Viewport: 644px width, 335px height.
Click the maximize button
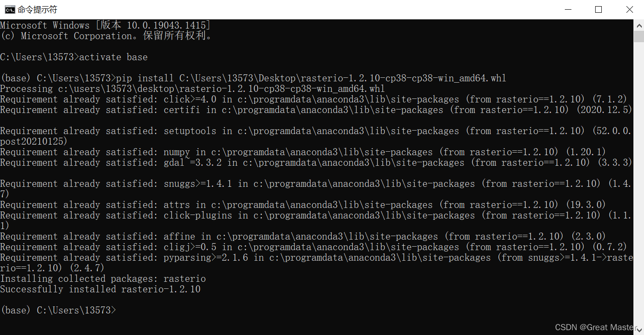coord(598,9)
